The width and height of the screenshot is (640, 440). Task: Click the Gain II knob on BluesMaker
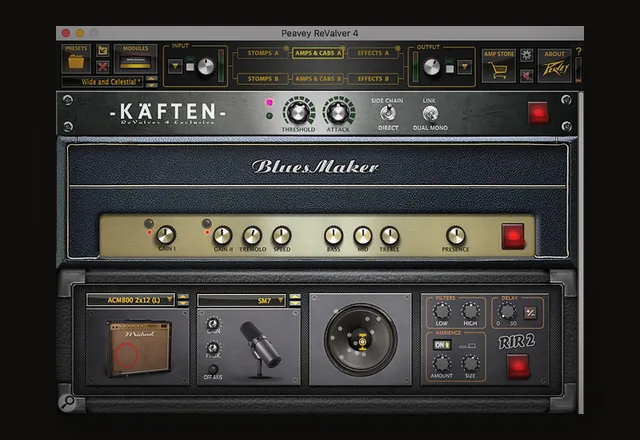(222, 236)
